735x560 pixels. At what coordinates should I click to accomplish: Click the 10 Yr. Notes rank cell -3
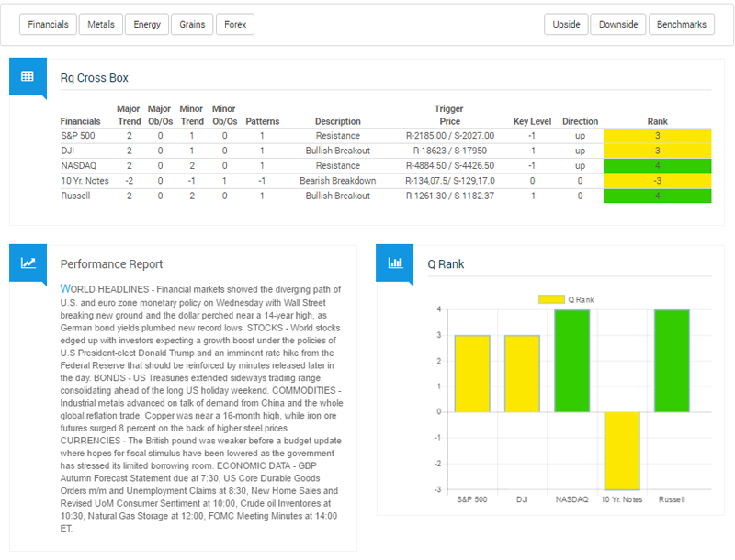click(x=657, y=181)
